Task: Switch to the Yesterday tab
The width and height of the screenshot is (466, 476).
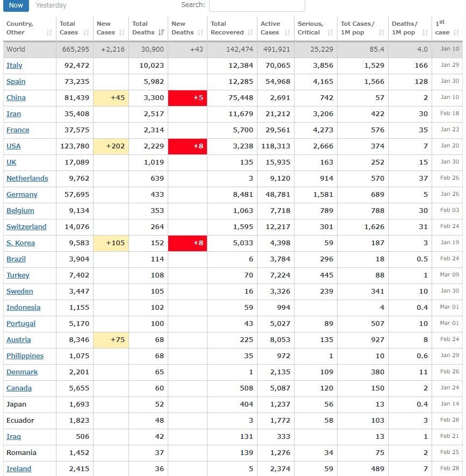Action: [x=52, y=5]
